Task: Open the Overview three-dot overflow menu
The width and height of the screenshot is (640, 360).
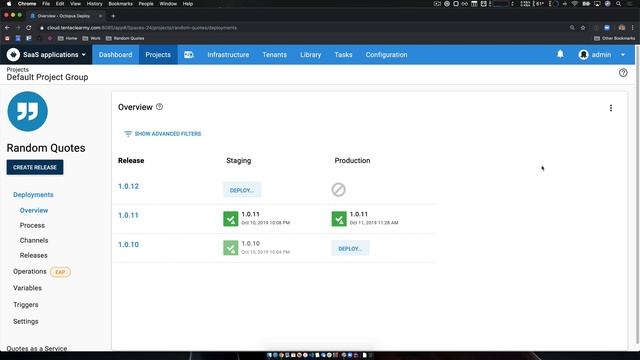Action: pyautogui.click(x=611, y=108)
